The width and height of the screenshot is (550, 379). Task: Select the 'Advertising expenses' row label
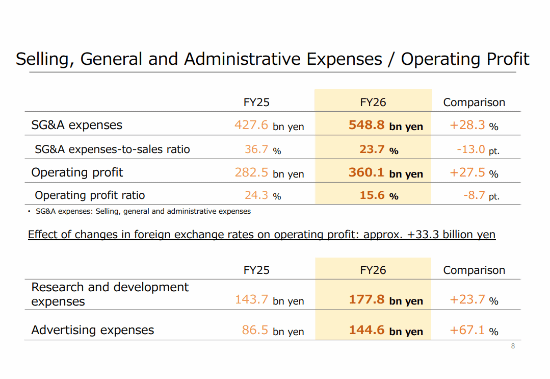(x=93, y=330)
